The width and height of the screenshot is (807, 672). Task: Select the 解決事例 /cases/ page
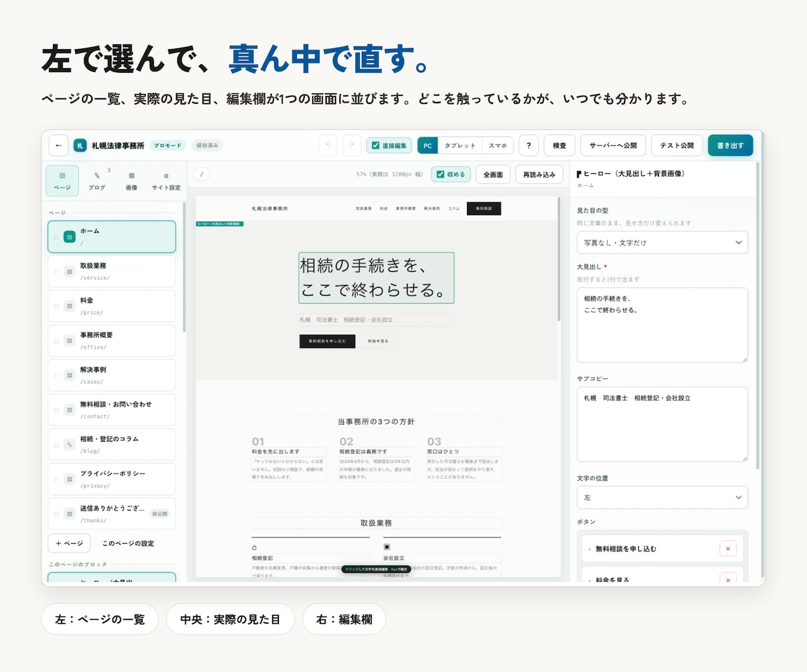point(112,375)
